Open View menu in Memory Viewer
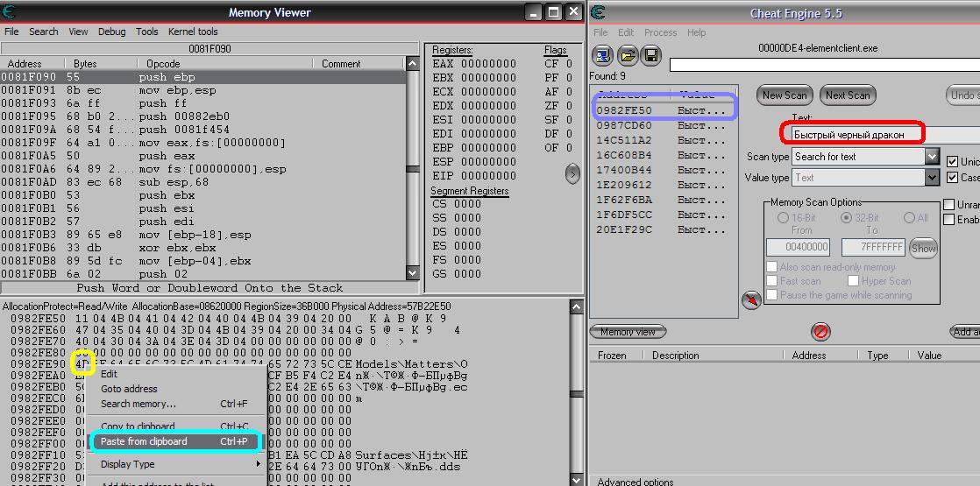 pyautogui.click(x=78, y=32)
